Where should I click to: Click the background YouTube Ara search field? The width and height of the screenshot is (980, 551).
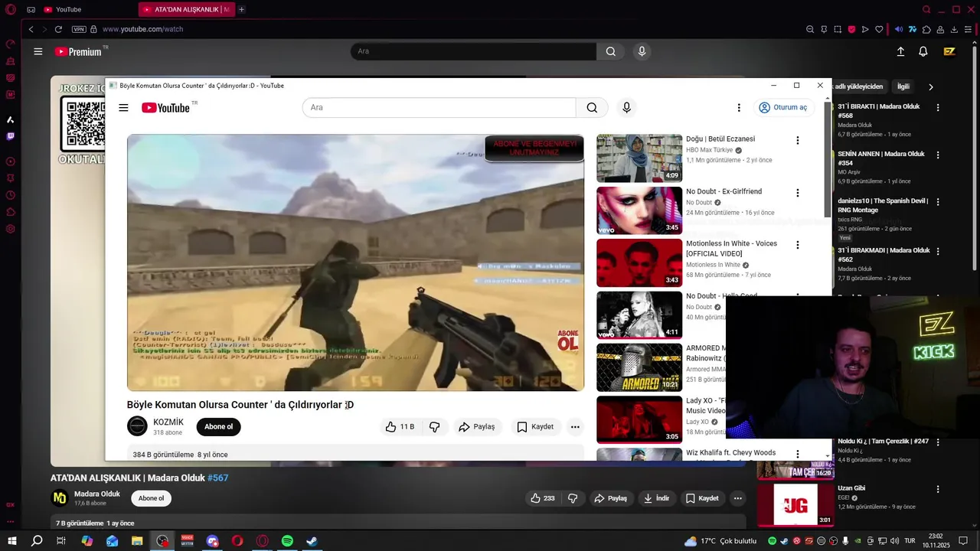473,51
